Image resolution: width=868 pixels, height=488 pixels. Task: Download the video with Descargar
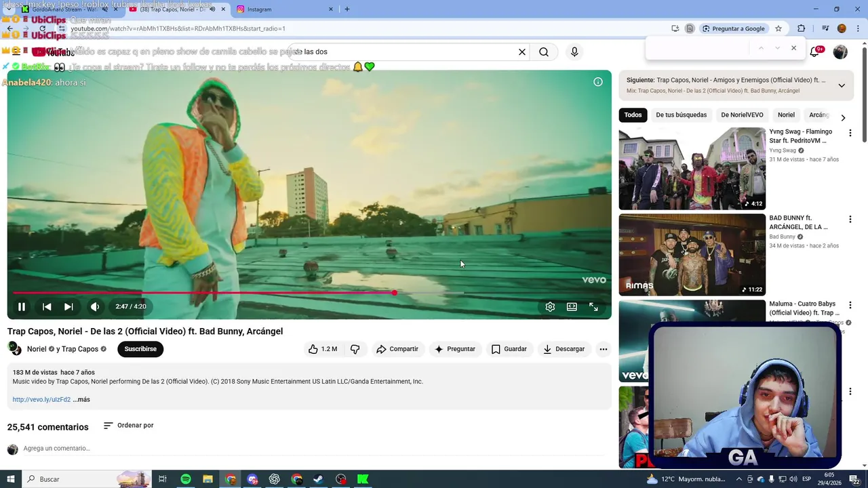[564, 349]
